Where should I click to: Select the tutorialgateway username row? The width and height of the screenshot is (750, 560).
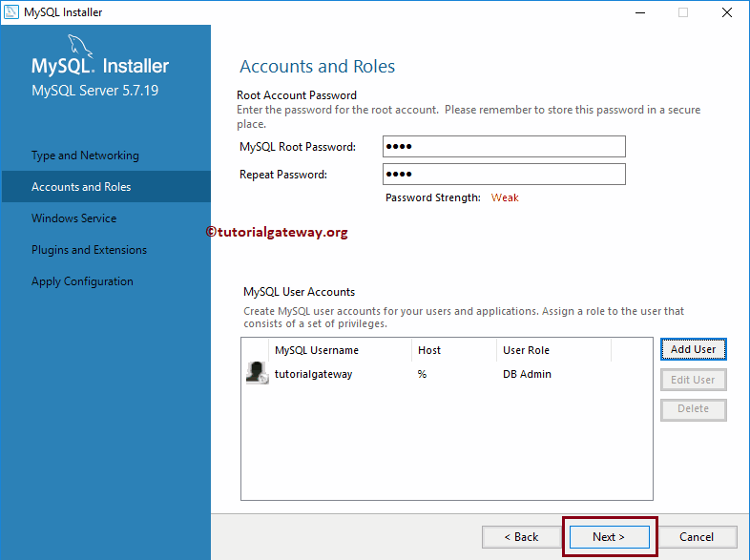pyautogui.click(x=313, y=374)
